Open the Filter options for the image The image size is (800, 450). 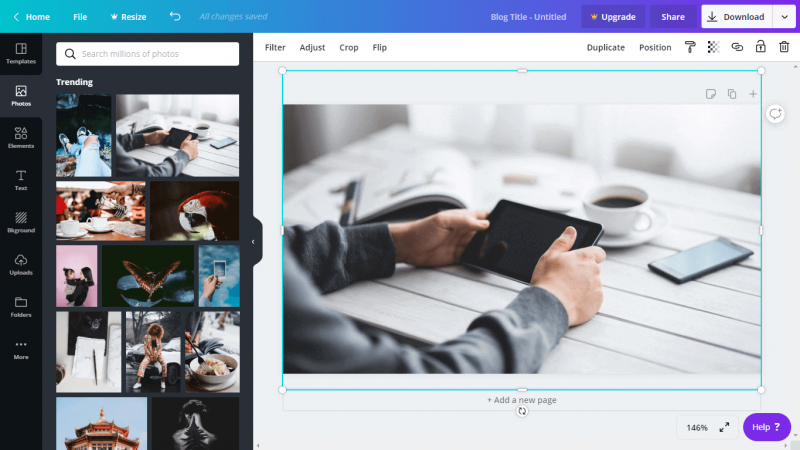click(x=275, y=47)
